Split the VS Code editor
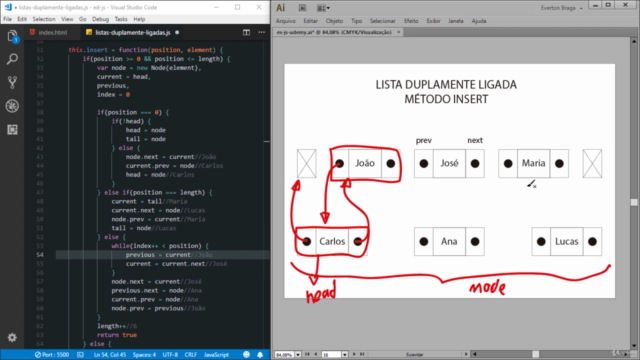640x360 pixels. (x=246, y=32)
